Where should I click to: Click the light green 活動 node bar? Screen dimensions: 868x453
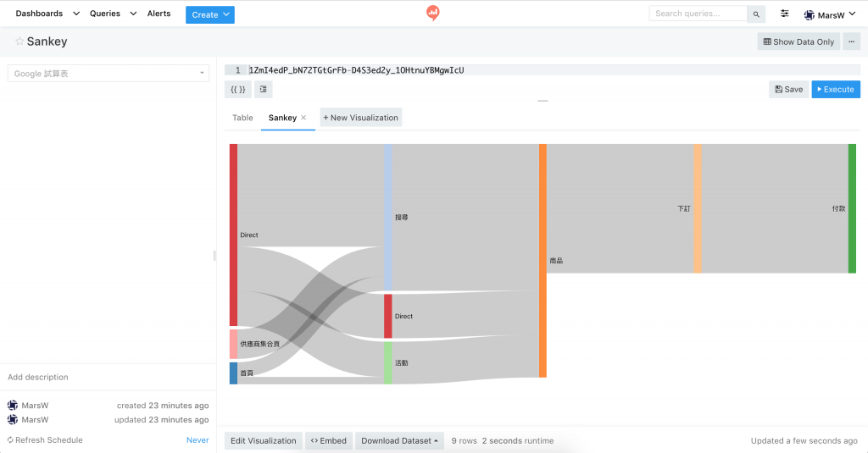coord(388,363)
